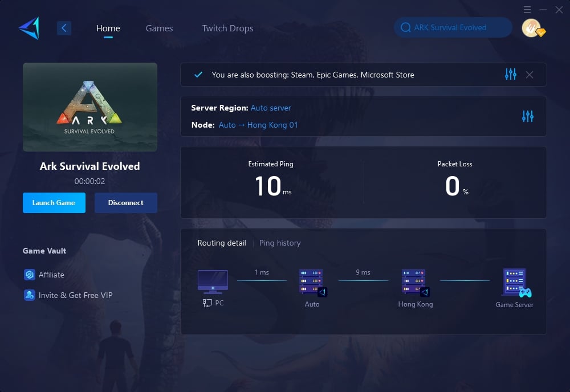
Task: Click the '10 ms' estimated ping value
Action: 273,186
